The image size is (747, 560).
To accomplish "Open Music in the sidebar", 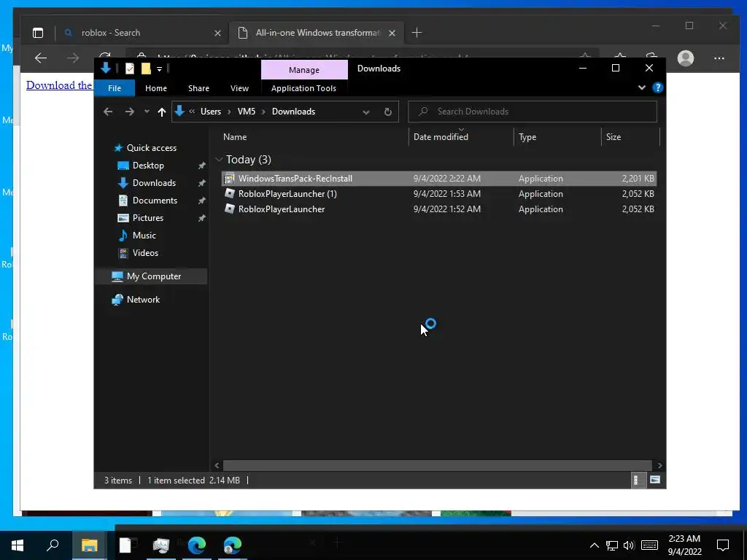I will (144, 236).
